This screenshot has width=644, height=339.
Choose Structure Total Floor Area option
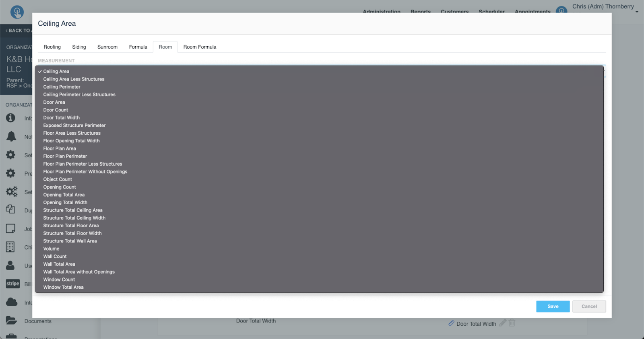[319, 226]
